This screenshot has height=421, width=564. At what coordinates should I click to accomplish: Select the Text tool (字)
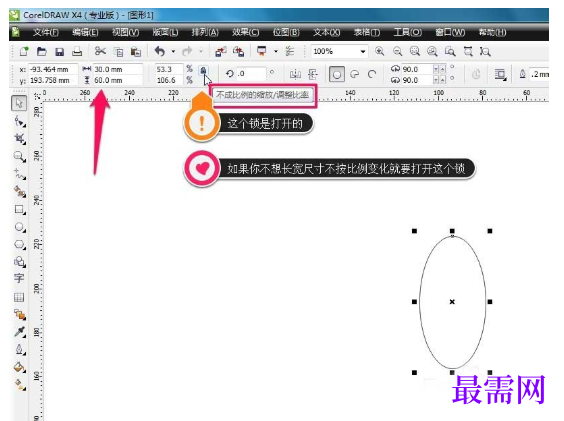(x=19, y=279)
